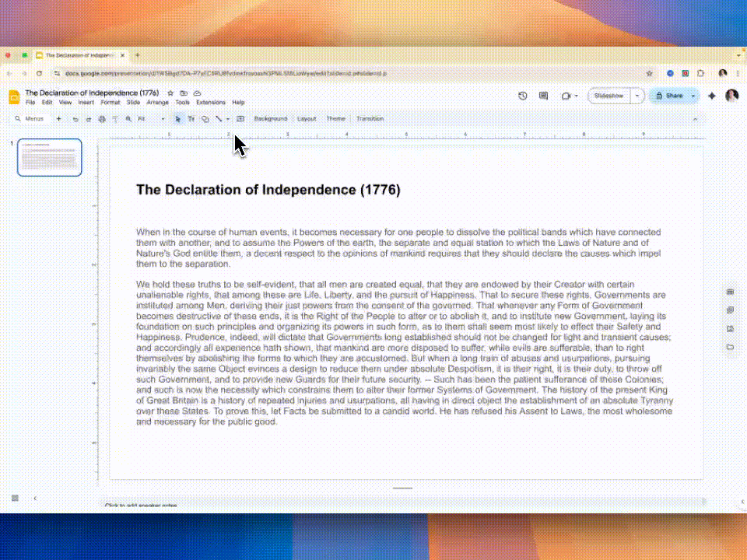Click the Undo icon in the toolbar
Screen dimensions: 747x560
click(75, 118)
